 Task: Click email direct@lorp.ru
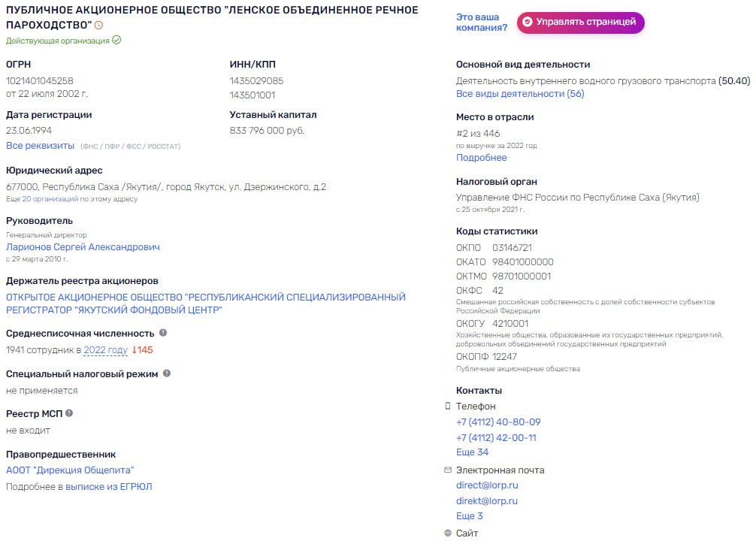coord(487,485)
